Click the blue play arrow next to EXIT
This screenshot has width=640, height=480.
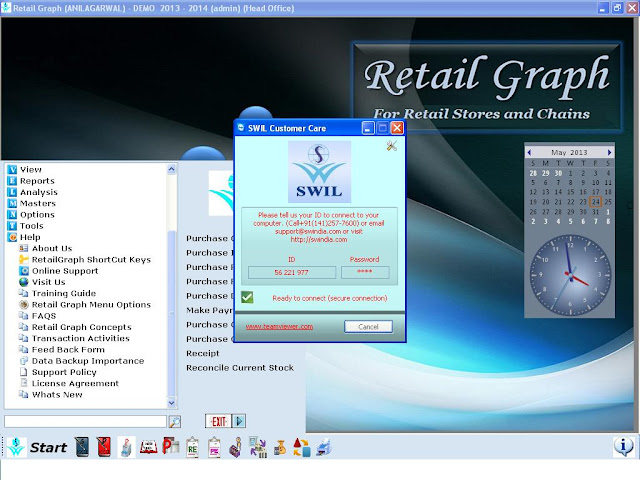pos(239,421)
